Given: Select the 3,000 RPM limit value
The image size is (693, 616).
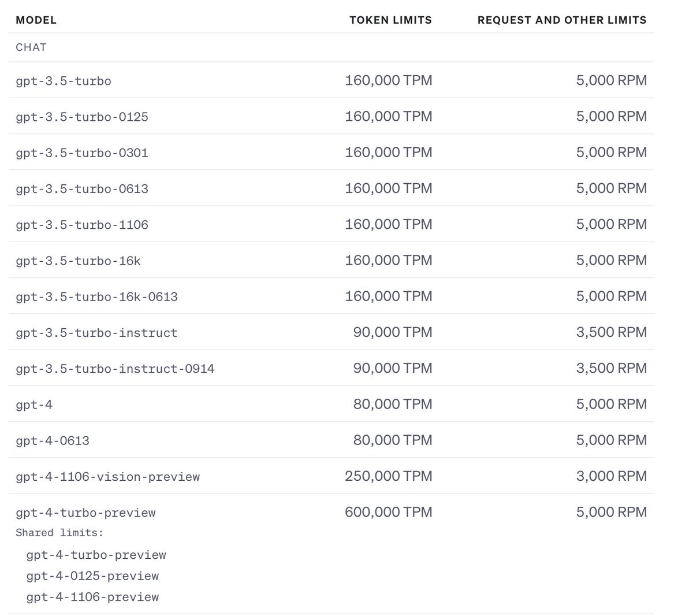Looking at the screenshot, I should tap(611, 476).
